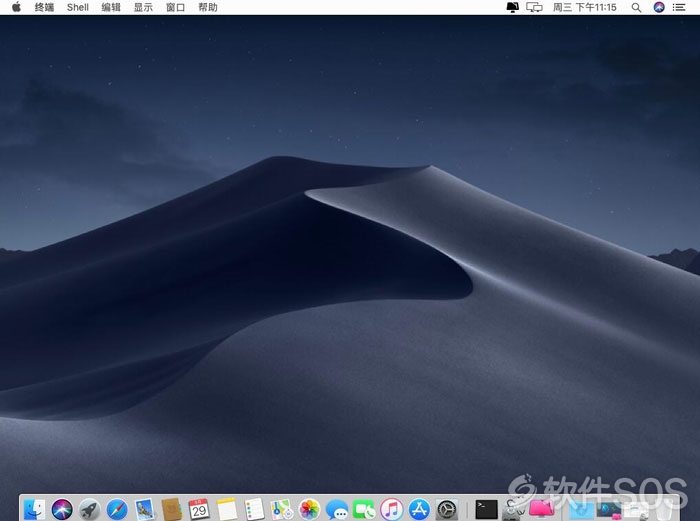
Task: Open Messages blue bubble icon
Action: click(337, 509)
